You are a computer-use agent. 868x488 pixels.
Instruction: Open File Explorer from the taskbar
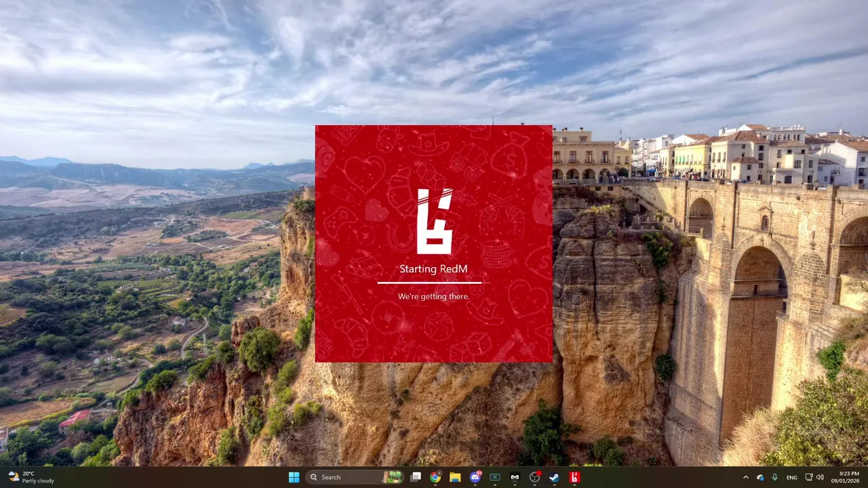tap(455, 477)
